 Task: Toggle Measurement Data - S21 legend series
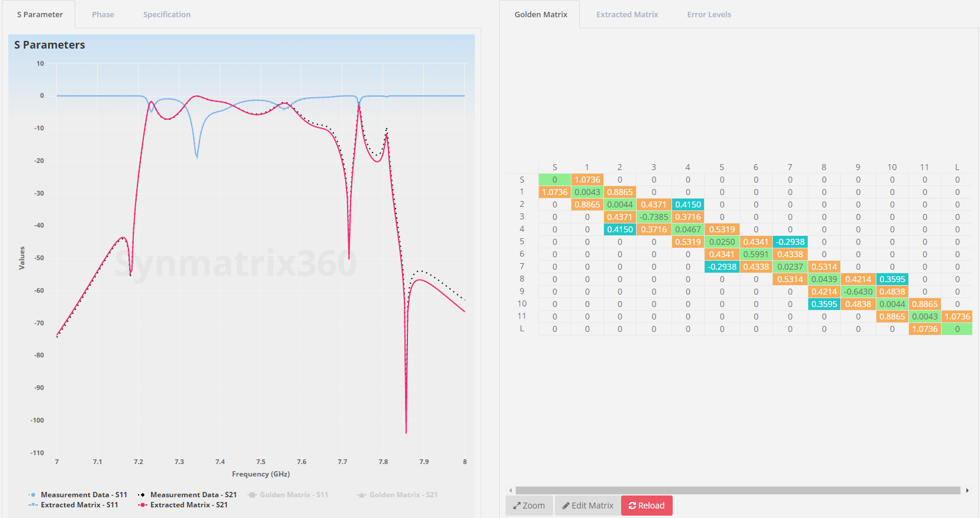pos(187,495)
